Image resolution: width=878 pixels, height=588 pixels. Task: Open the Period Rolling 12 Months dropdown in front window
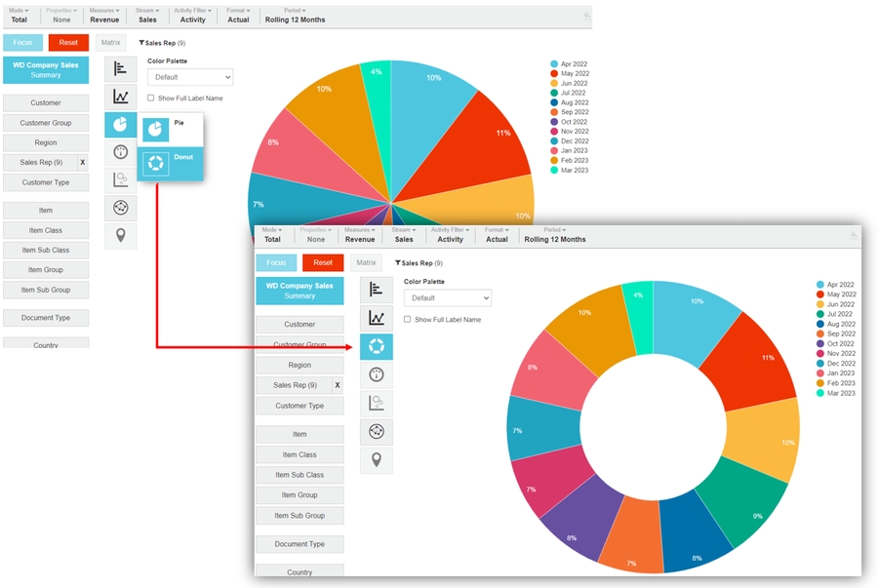tap(555, 235)
